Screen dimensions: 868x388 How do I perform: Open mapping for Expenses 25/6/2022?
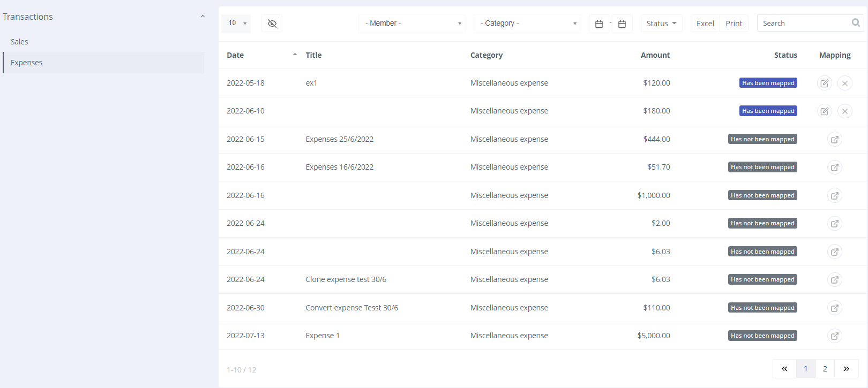click(834, 139)
